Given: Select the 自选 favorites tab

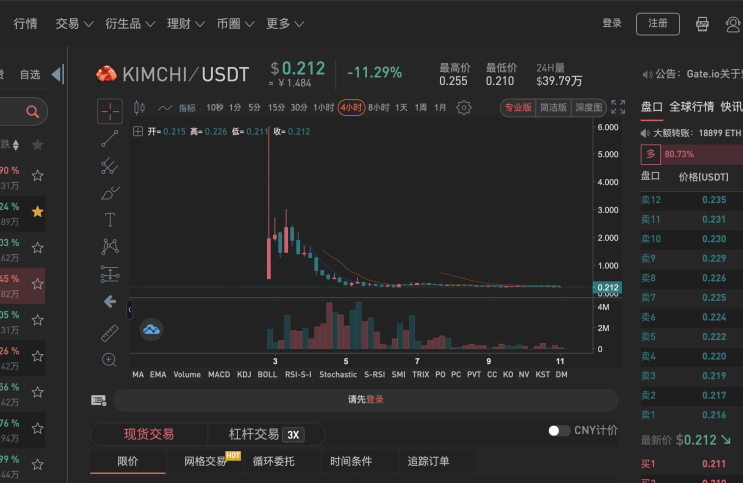Looking at the screenshot, I should (30, 74).
